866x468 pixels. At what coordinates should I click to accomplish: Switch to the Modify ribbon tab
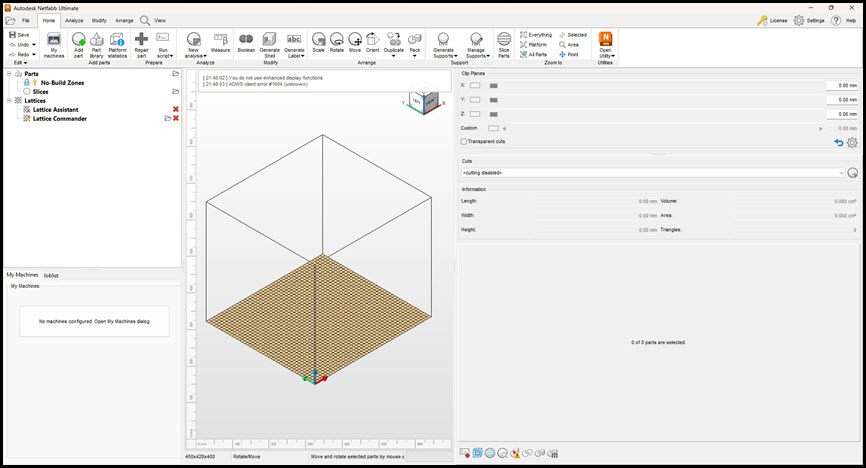click(99, 20)
